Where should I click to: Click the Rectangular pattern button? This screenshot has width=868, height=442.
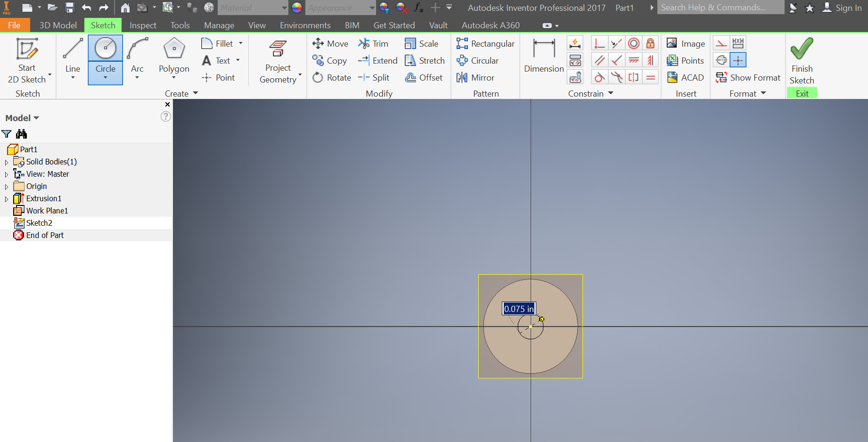pyautogui.click(x=485, y=43)
